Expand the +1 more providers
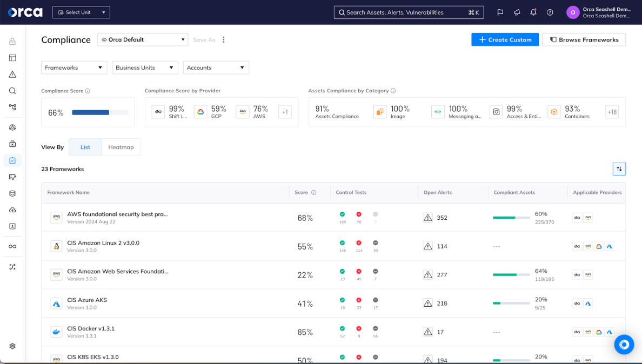642x364 pixels. coord(285,112)
